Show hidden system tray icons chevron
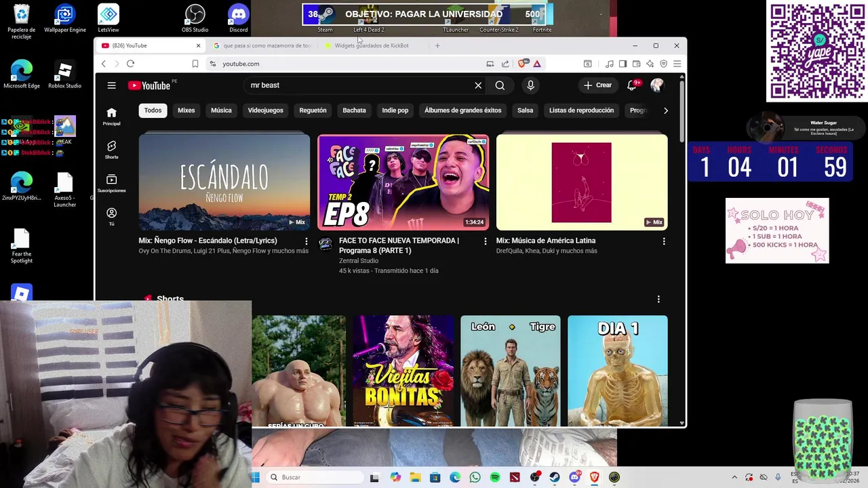 click(734, 477)
